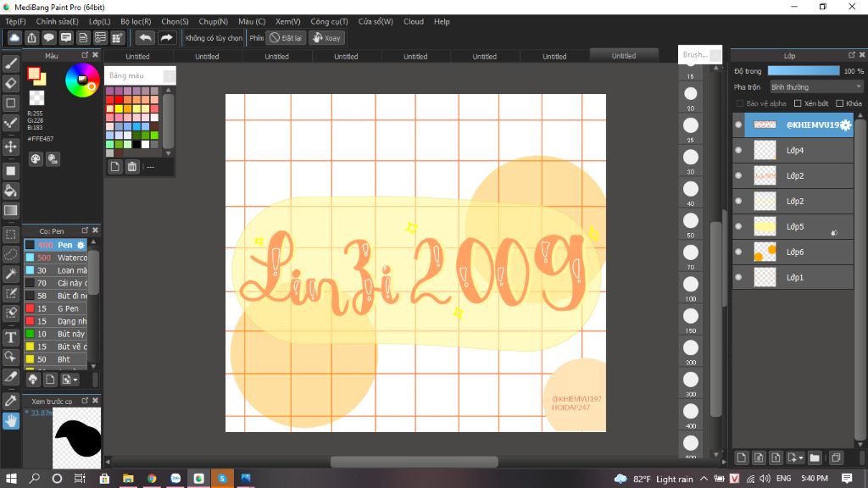Toggle visibility of Lớp5 layer
The width and height of the screenshot is (868, 488).
[x=738, y=226]
